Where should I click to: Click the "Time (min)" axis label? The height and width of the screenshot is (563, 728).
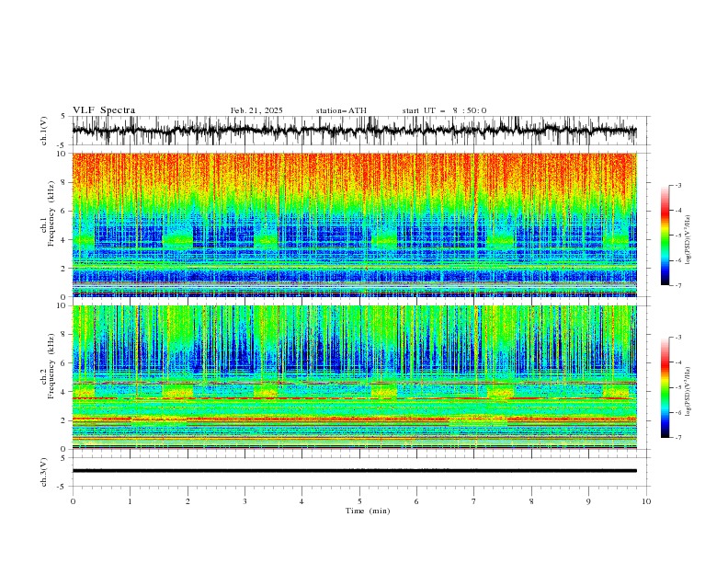coord(368,511)
